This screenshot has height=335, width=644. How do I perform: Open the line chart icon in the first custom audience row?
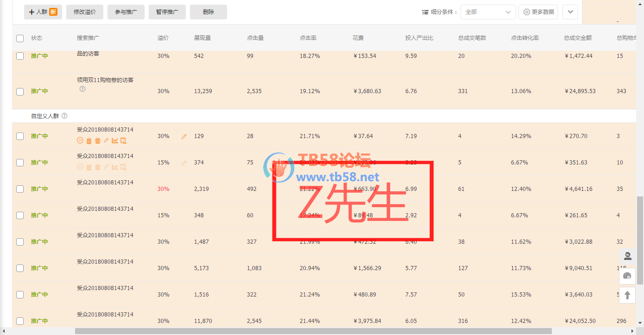pos(114,141)
